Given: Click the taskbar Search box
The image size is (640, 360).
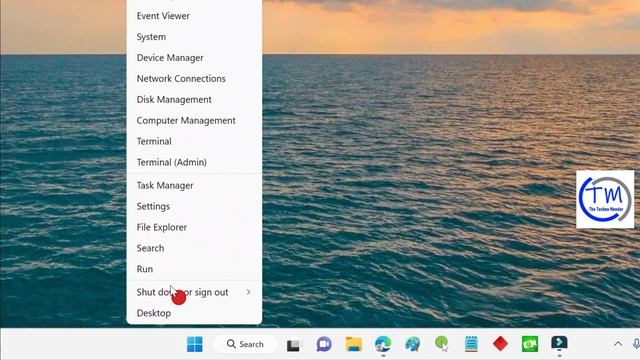Looking at the screenshot, I should coord(245,344).
